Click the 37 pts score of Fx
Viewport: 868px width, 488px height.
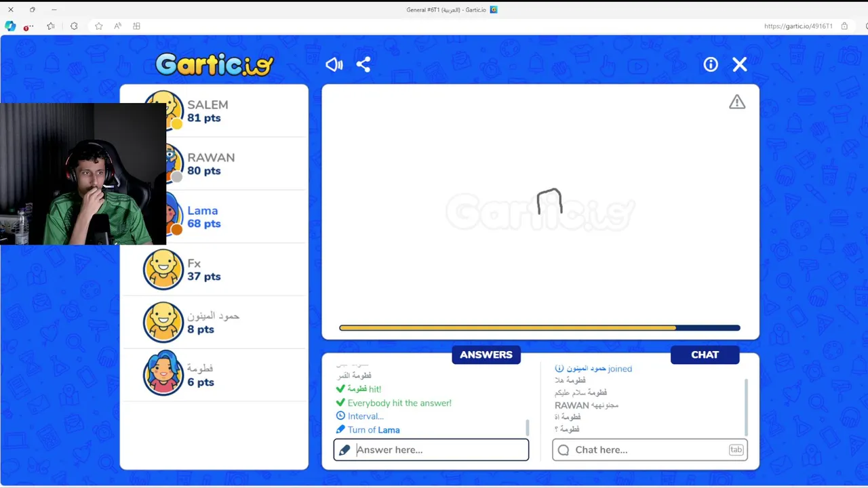204,277
